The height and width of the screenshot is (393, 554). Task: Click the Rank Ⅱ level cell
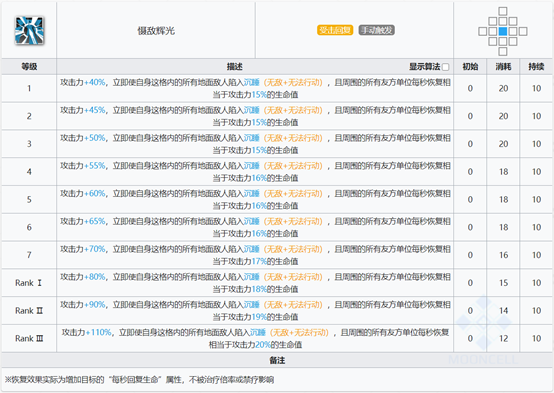click(x=29, y=311)
